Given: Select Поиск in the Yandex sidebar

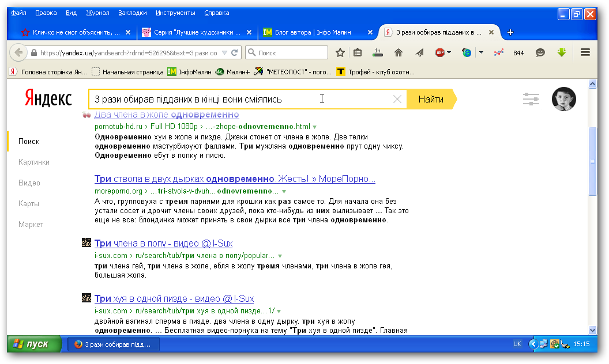Looking at the screenshot, I should point(29,141).
